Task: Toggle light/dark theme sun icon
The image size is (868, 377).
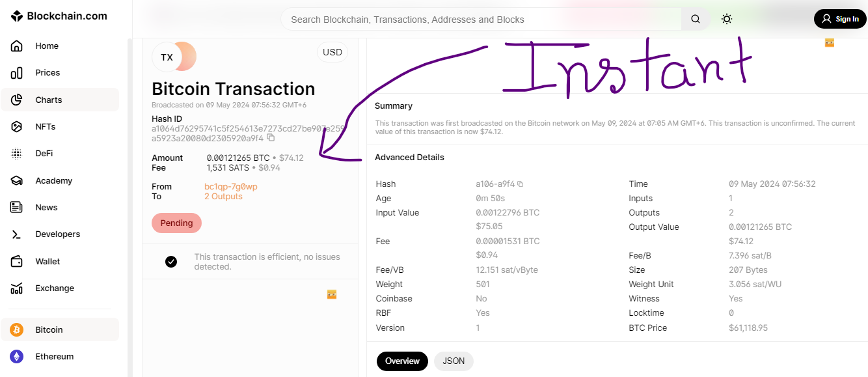Action: (x=727, y=20)
